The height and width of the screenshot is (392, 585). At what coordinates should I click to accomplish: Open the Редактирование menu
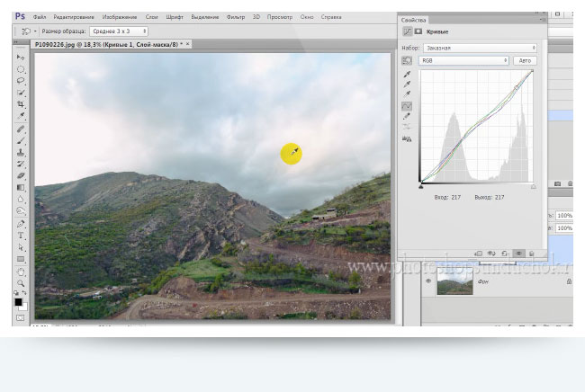[x=74, y=17]
